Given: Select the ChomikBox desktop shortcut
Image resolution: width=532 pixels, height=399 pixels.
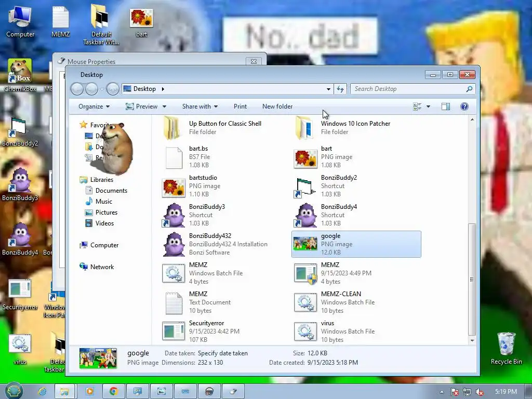Looking at the screenshot, I should point(20,75).
